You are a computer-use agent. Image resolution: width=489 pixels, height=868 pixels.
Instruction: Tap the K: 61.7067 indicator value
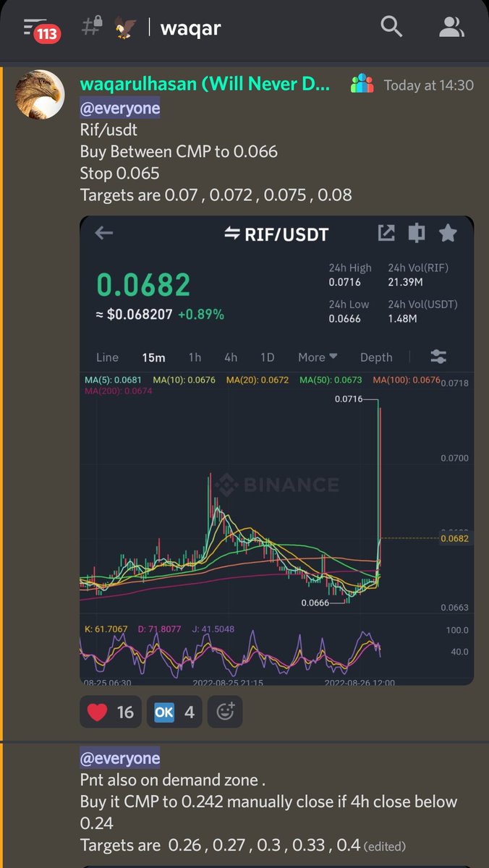click(106, 629)
